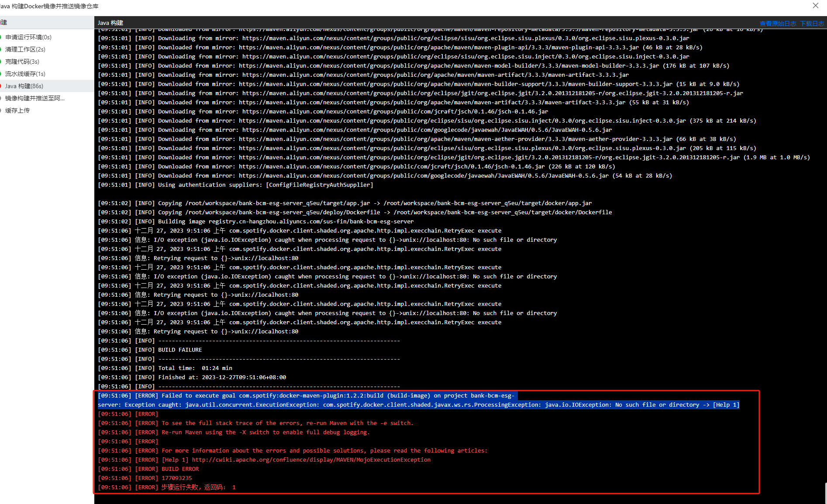This screenshot has height=504, width=827.
Task: Click the jsch-0.1.46.jar (226 kB) downloaded line
Action: coord(357,167)
